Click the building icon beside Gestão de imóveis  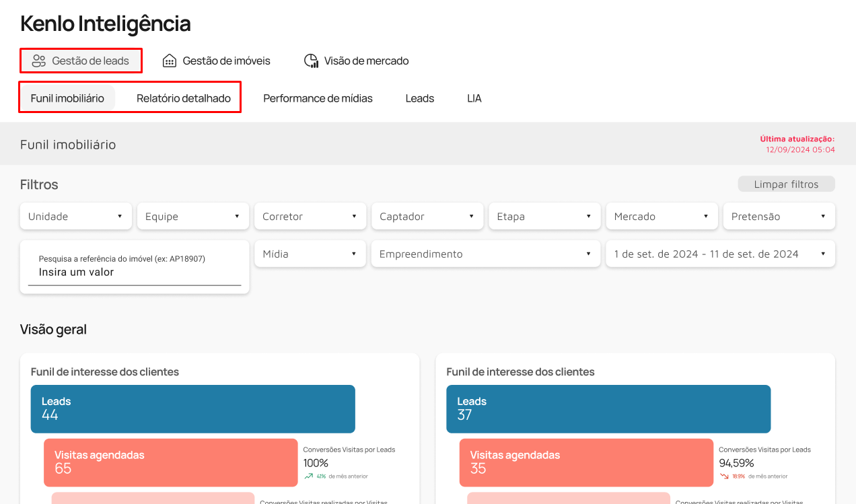(x=170, y=61)
